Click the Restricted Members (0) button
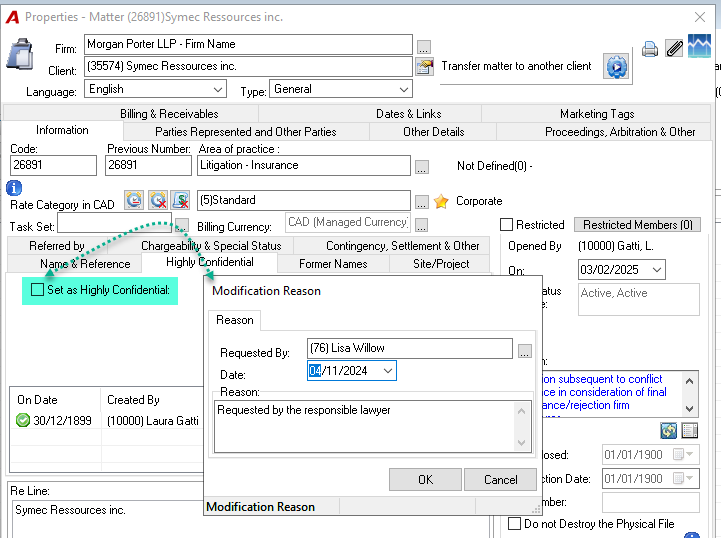Viewport: 721px width, 538px height. tap(637, 225)
